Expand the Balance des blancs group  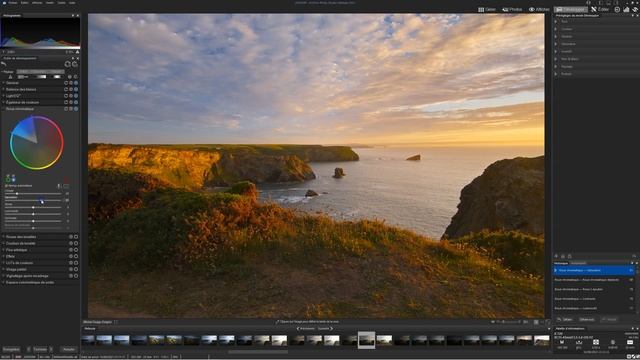4,89
